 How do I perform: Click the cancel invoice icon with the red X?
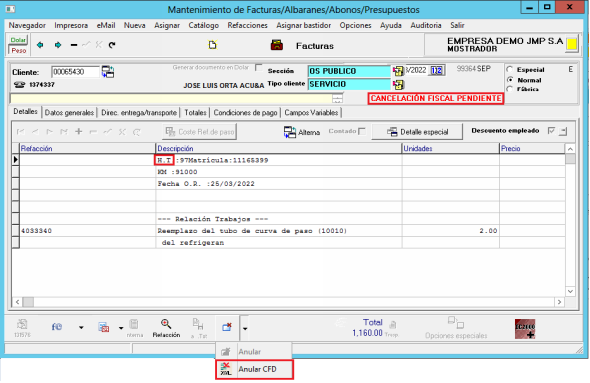coord(227,327)
